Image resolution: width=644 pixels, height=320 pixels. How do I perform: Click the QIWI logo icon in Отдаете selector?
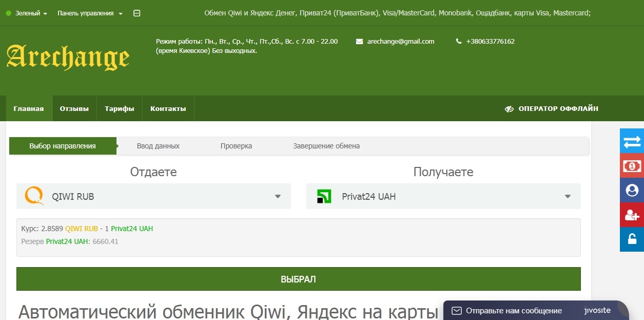(34, 196)
